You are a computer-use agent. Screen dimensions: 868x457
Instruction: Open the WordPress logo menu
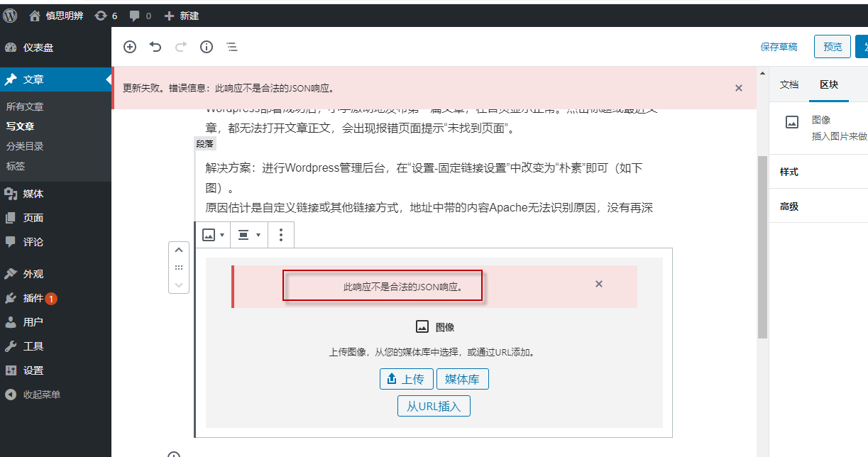(x=11, y=15)
